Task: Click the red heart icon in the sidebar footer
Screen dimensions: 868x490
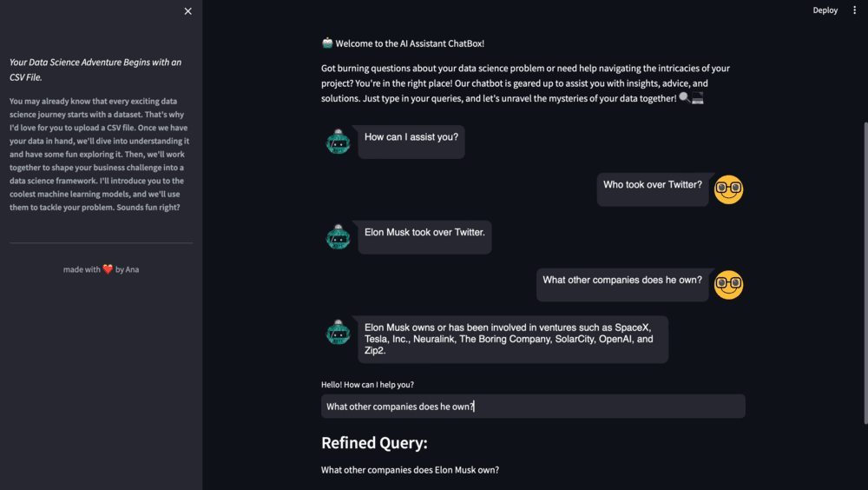Action: tap(108, 268)
